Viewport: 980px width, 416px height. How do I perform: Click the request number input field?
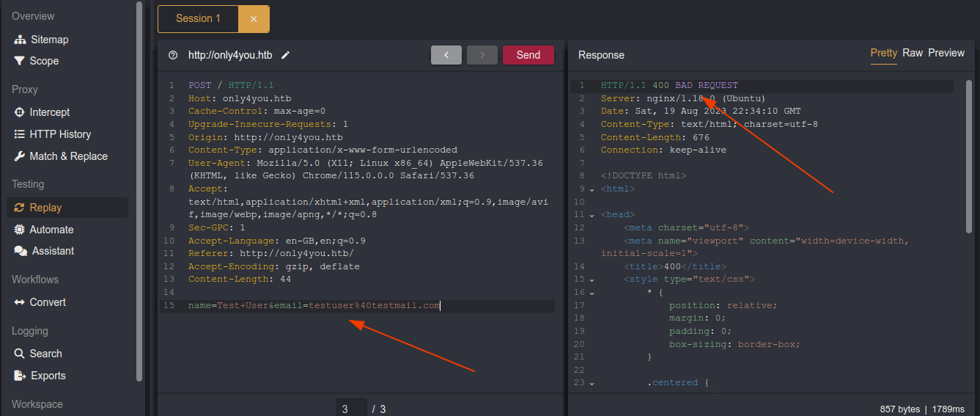pos(352,409)
